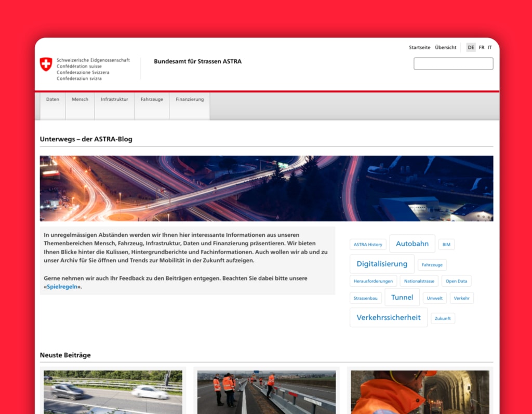Open the Spielregeln link
The height and width of the screenshot is (414, 532).
click(62, 287)
